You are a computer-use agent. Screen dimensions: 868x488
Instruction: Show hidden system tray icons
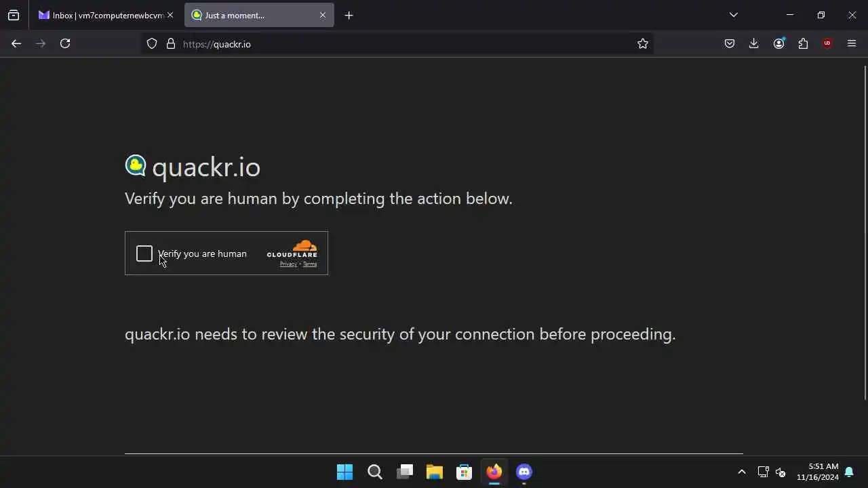pos(741,472)
